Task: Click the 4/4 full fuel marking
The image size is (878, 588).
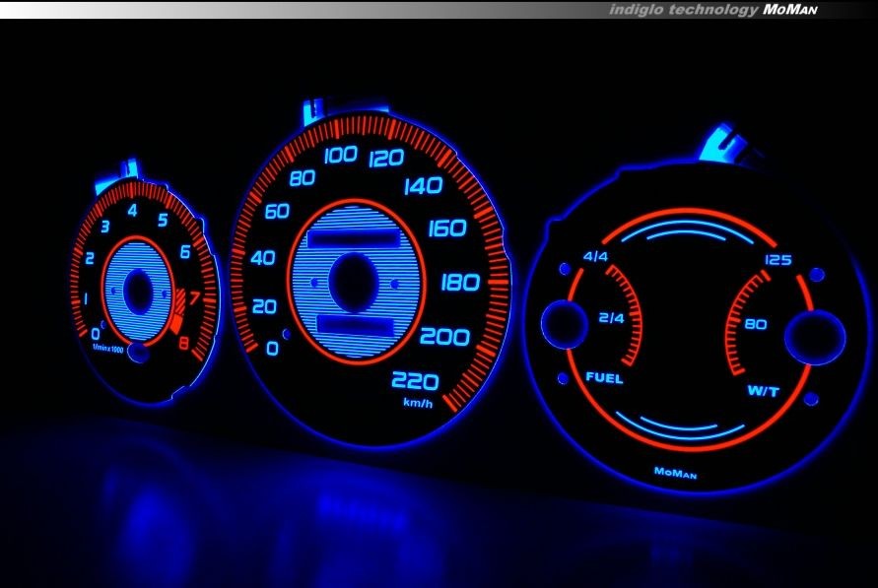Action: [x=595, y=257]
